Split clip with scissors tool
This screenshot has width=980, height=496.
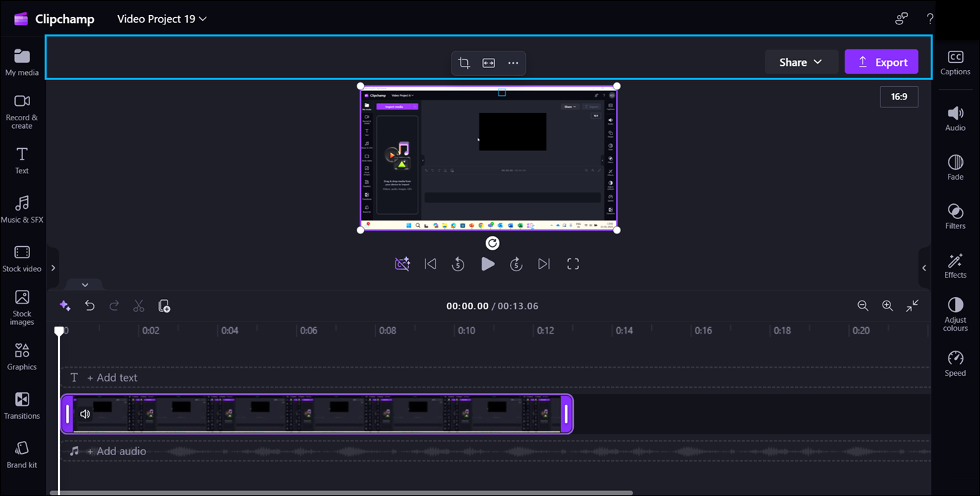(139, 306)
